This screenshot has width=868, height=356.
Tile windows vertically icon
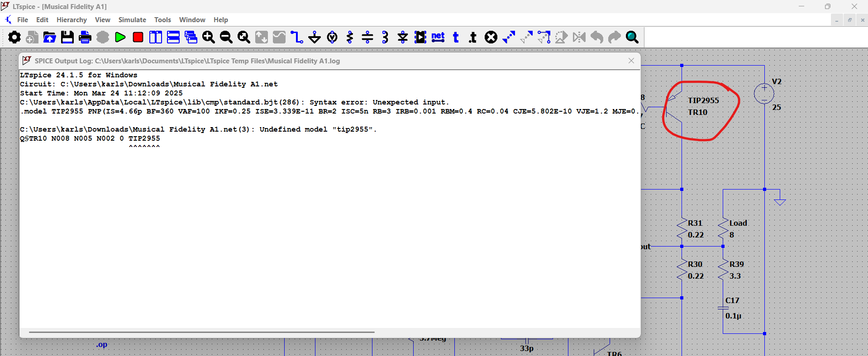point(156,37)
